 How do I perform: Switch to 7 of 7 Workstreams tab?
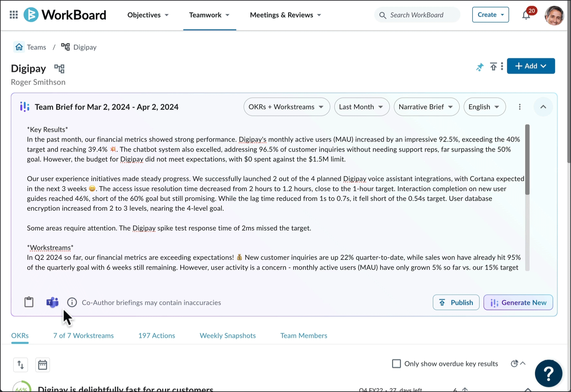pos(83,335)
